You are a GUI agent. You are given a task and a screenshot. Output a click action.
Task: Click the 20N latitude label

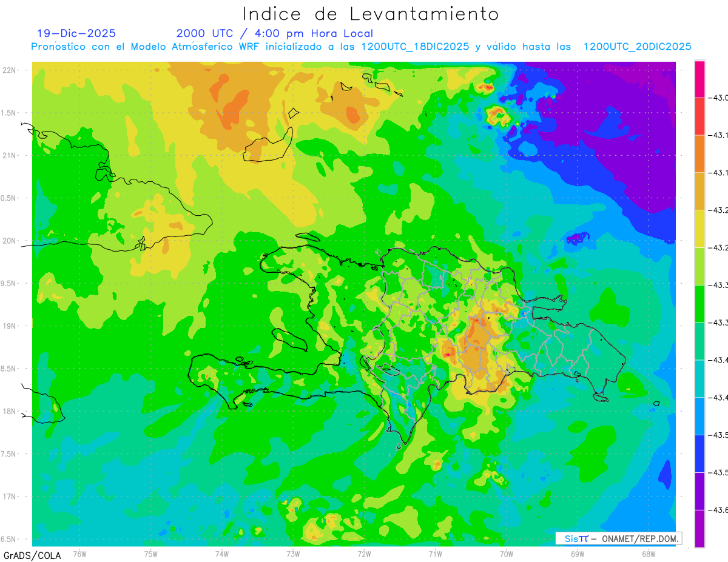[10, 241]
